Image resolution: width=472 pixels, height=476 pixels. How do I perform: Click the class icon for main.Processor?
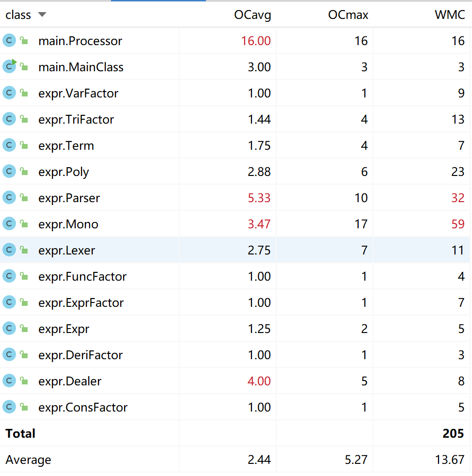(x=9, y=40)
